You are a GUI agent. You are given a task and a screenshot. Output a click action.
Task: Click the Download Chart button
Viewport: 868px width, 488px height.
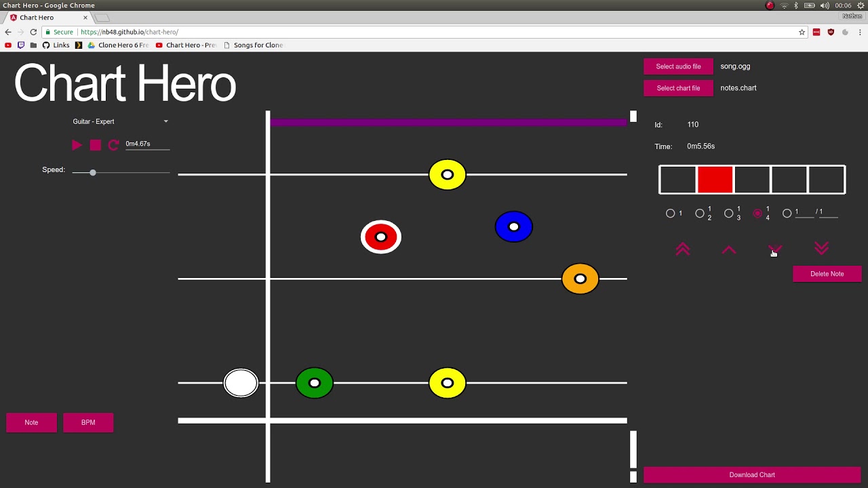[752, 474]
